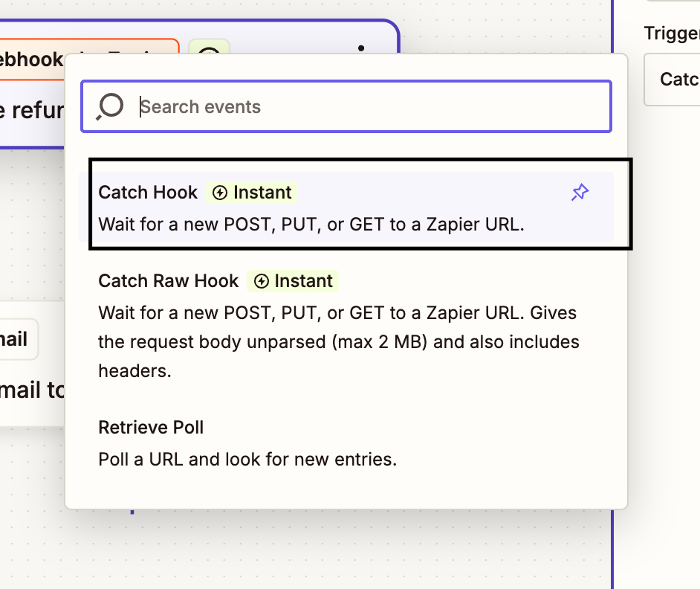Choose the Retrieve Poll event

click(x=346, y=443)
